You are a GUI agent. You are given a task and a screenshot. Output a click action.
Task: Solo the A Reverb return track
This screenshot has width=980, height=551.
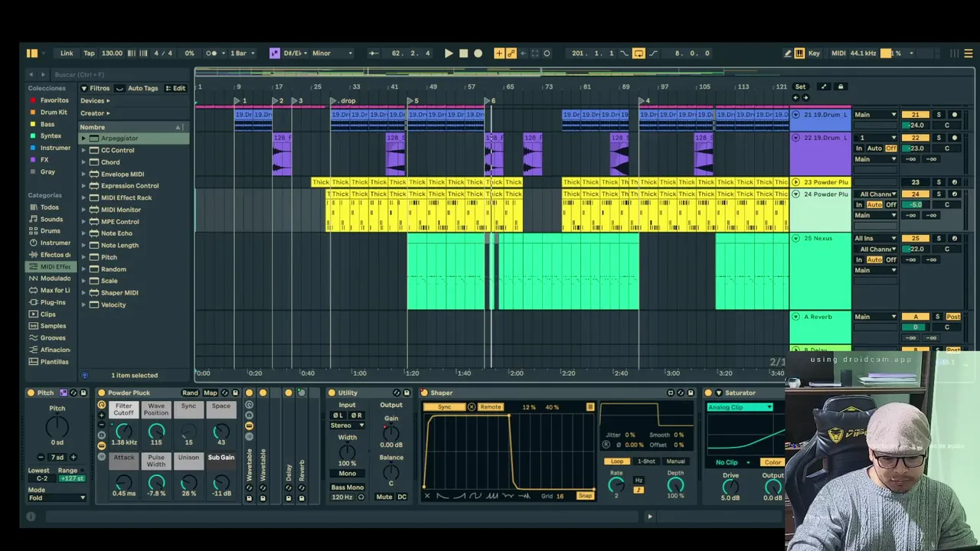coord(938,317)
